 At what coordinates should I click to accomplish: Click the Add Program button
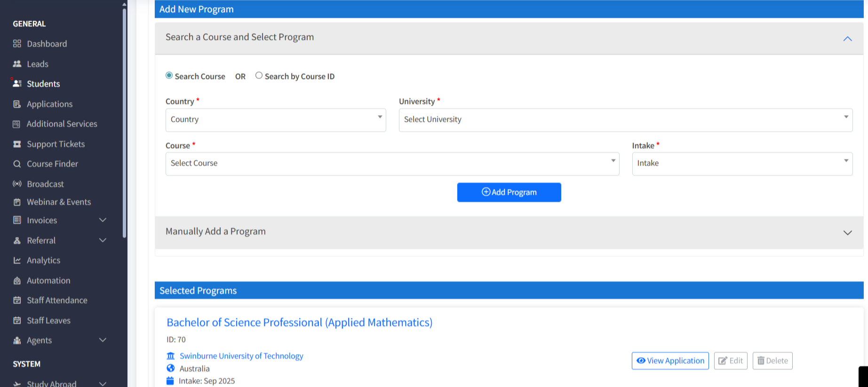509,192
